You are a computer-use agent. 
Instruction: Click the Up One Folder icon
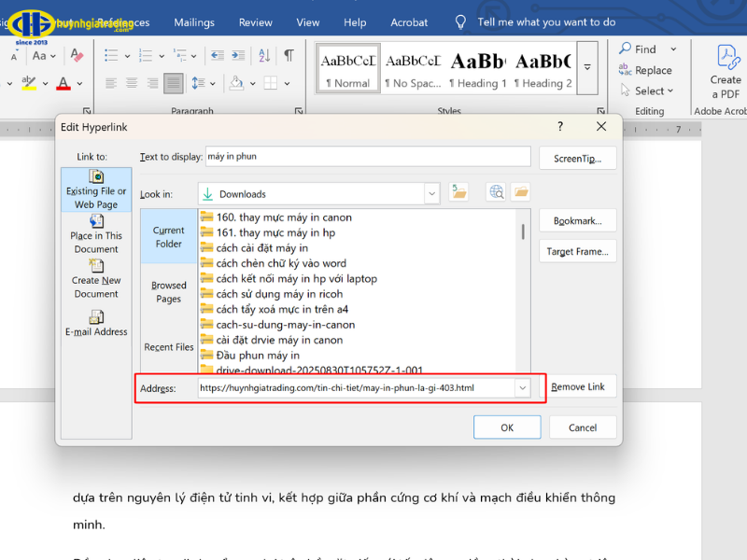click(x=458, y=191)
